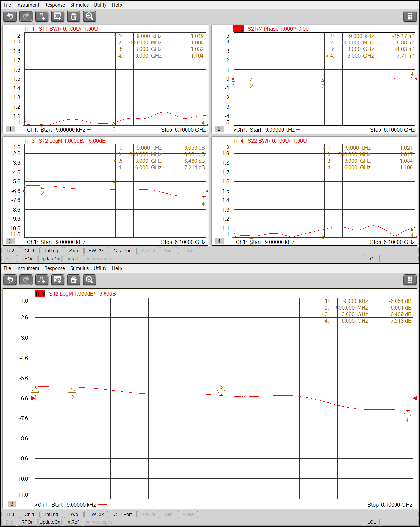Open grid layout icon in the single-trace window
Screen dimensions: 420x527
pos(410,280)
